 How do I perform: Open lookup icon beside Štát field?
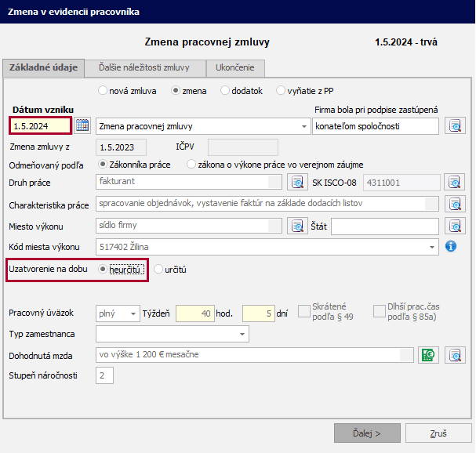click(x=455, y=226)
